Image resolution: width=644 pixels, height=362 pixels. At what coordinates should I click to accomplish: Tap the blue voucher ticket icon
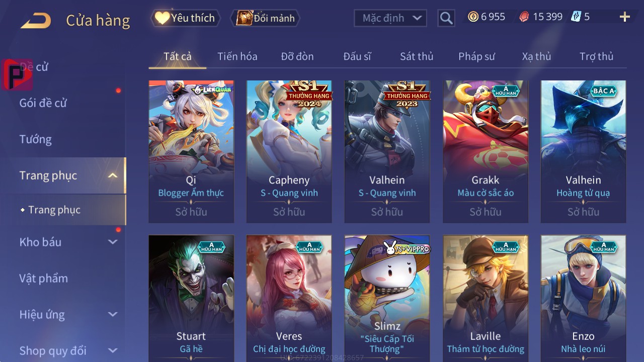(x=576, y=17)
